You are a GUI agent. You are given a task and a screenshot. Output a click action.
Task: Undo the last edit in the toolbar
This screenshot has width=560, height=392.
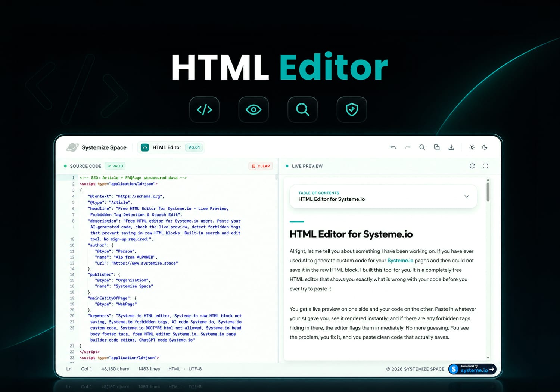point(393,147)
